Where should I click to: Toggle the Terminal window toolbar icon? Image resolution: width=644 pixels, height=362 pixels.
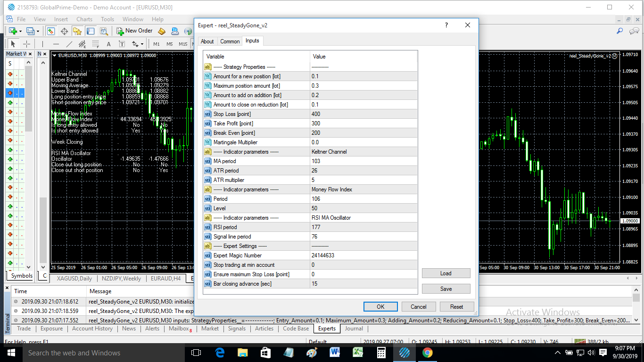click(x=91, y=31)
